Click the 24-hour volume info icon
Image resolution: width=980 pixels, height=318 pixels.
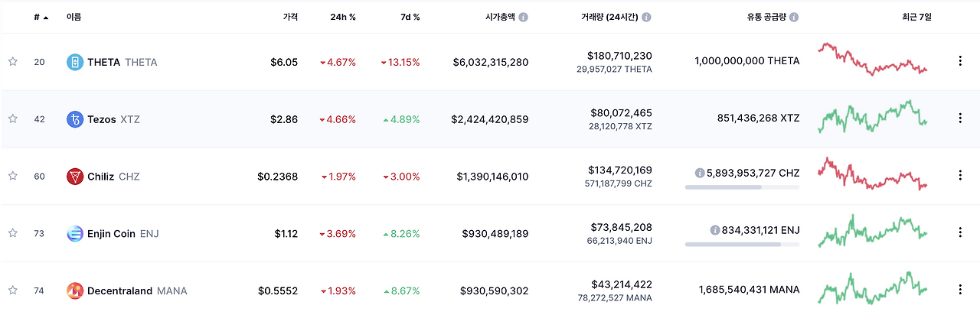click(647, 17)
